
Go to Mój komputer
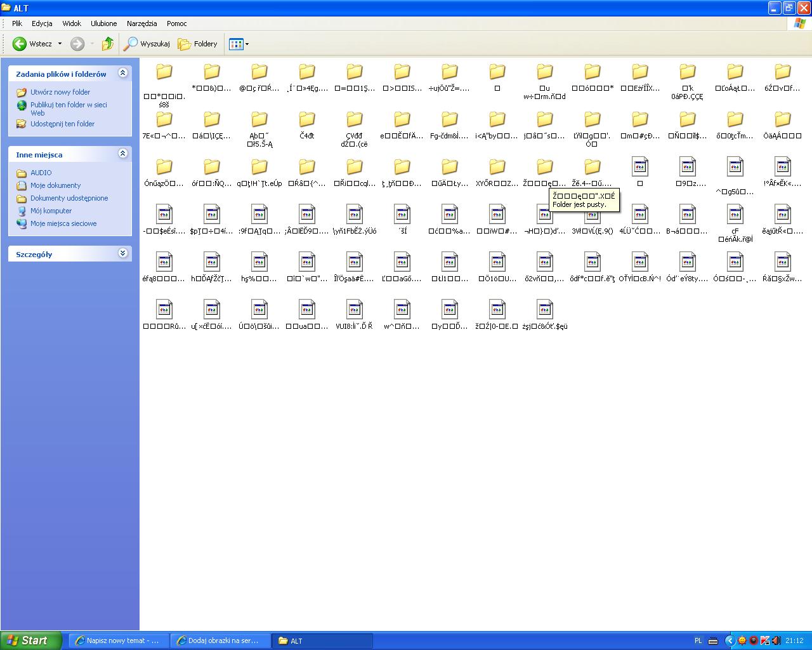tap(51, 211)
